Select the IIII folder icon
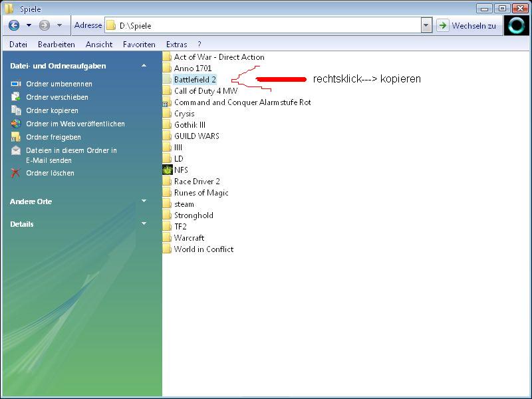Viewport: 532px width, 399px height. coord(167,147)
